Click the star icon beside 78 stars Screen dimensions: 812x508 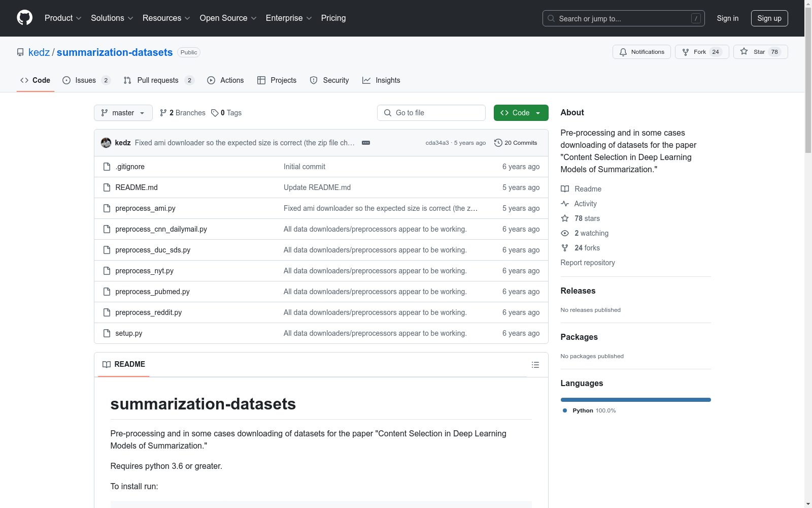pos(565,218)
